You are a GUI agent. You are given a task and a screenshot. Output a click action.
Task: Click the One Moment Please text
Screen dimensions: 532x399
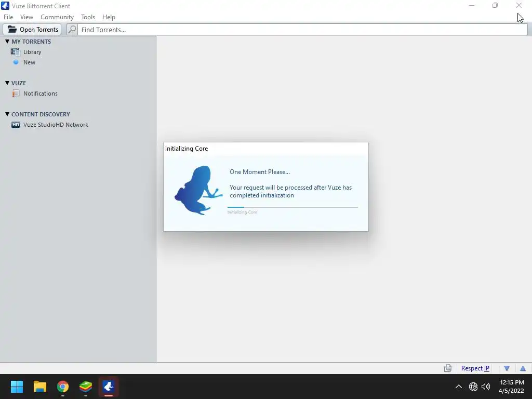(x=260, y=171)
